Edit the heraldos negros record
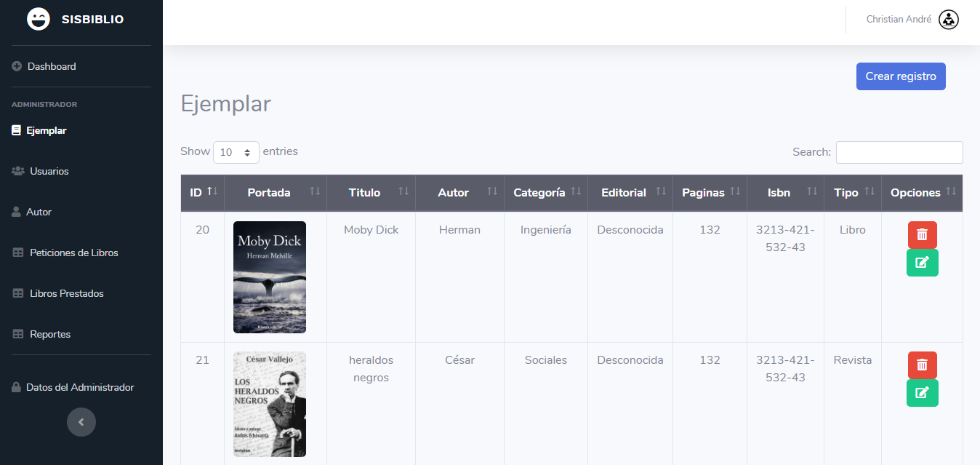The image size is (980, 465). [922, 393]
